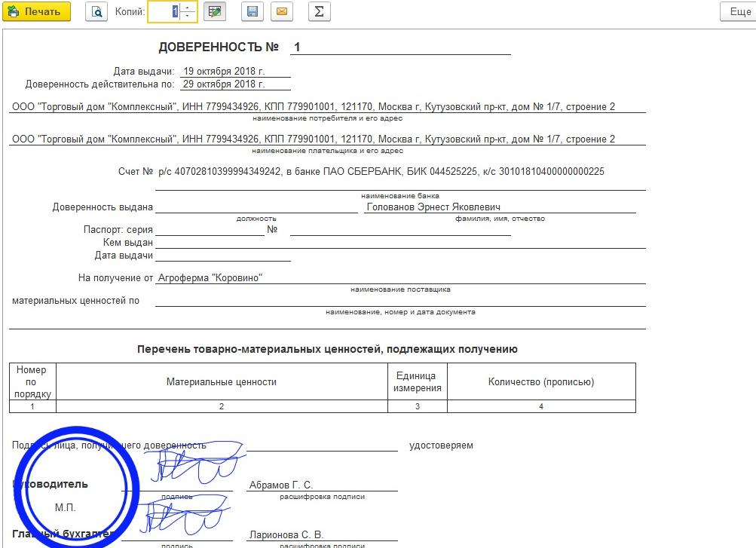Click document number '1' after ДОВЕРЕННОСТЬ №

(x=297, y=47)
